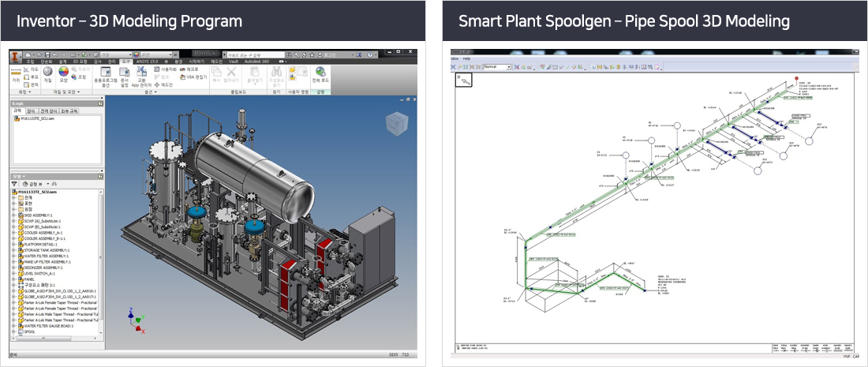Open the Help menu in Spoolgen
Viewport: 868px width, 367px height.
coord(466,58)
